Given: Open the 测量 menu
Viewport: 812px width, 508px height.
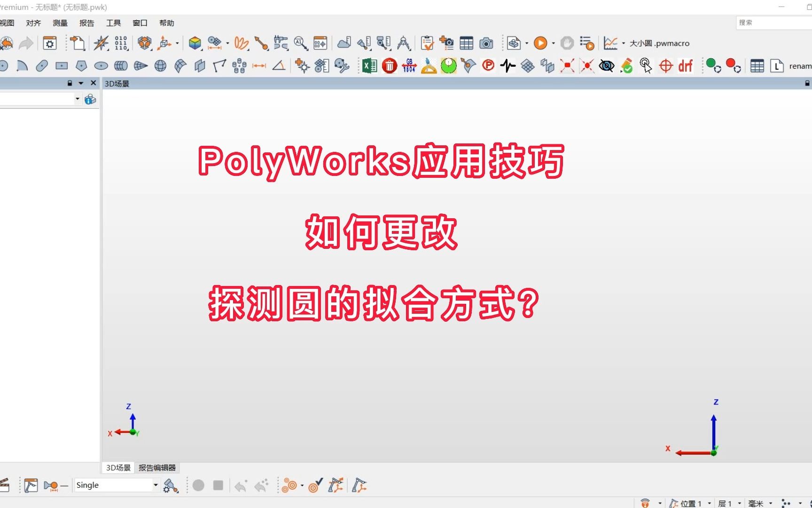Looking at the screenshot, I should click(x=60, y=23).
